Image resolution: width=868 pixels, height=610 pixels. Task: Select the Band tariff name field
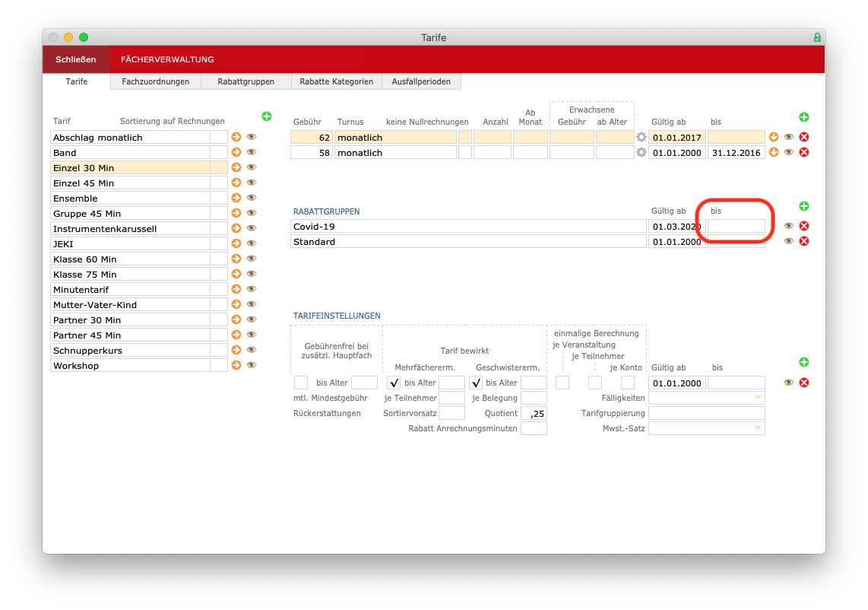[x=130, y=152]
